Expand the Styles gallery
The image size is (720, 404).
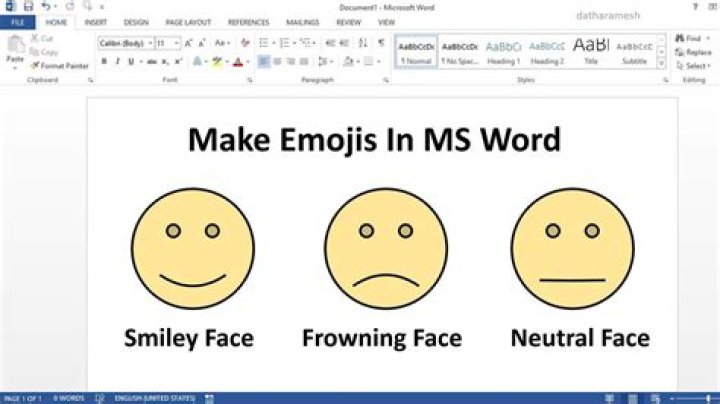661,63
